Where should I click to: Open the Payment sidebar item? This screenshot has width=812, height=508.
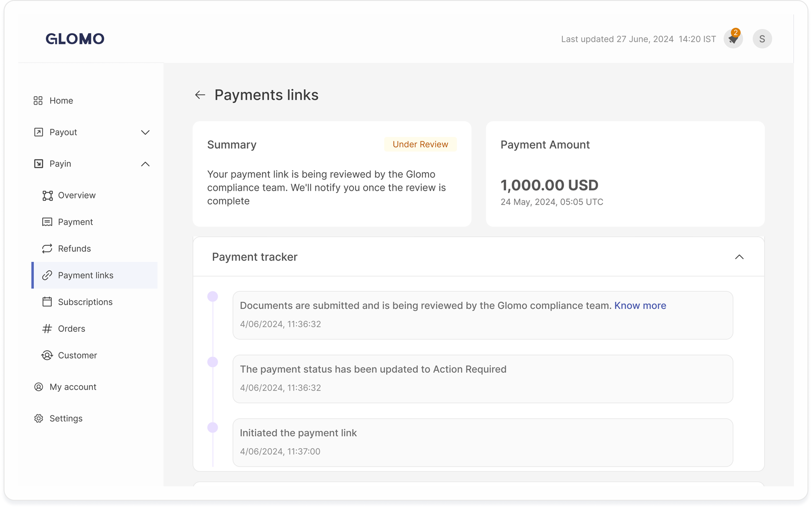click(75, 222)
